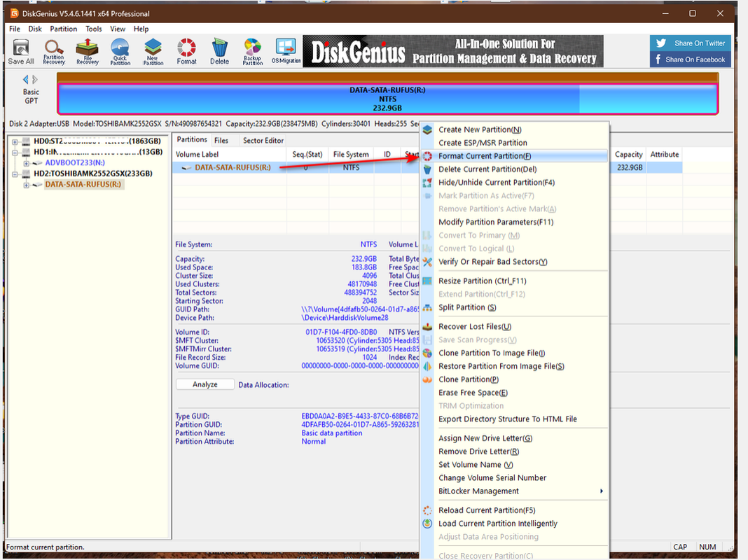
Task: Click the New Partition toolbar icon
Action: tap(153, 52)
